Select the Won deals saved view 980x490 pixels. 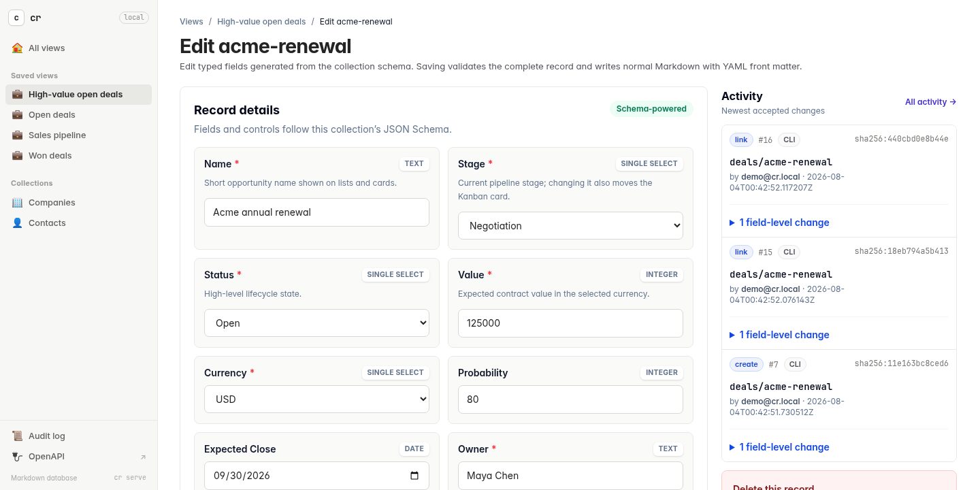[78, 156]
